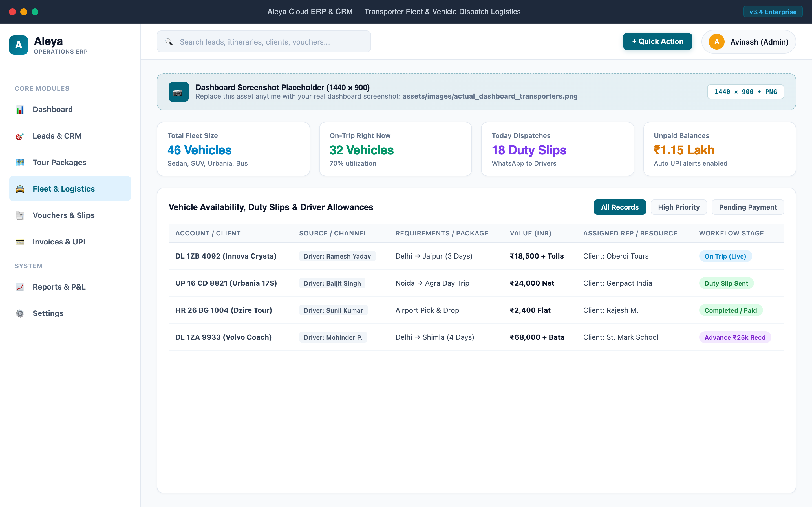812x507 pixels.
Task: Switch to the High Priority filter
Action: point(679,207)
